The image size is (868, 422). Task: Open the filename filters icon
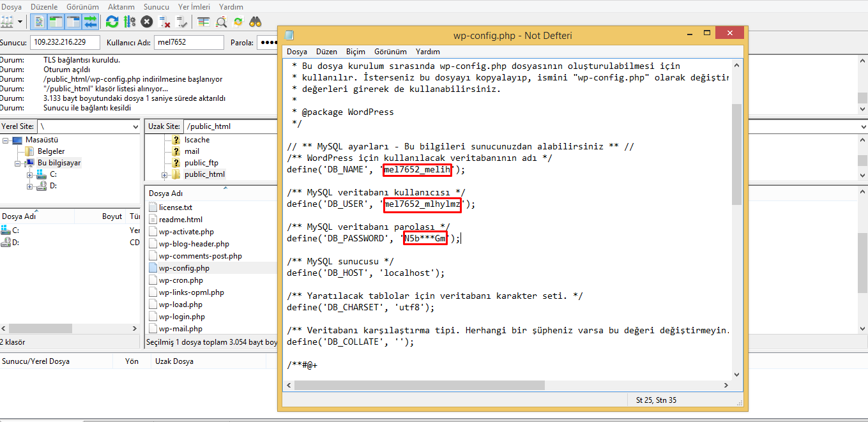[204, 22]
